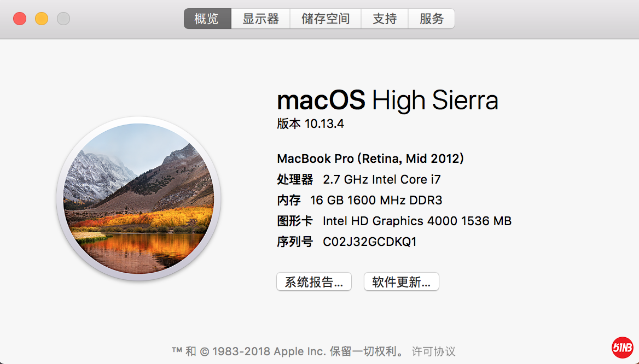
Task: Click the MacBook Pro (Retina, Mid 2012) text
Action: point(370,158)
